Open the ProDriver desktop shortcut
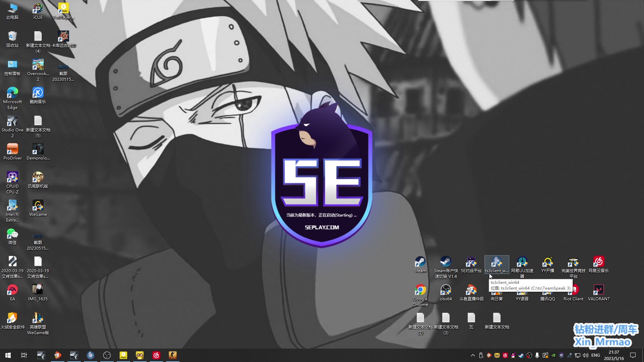 coord(12,152)
